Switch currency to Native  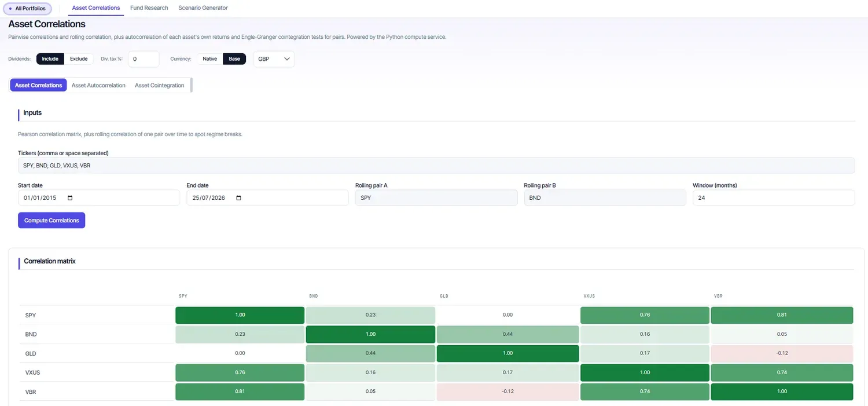(210, 59)
